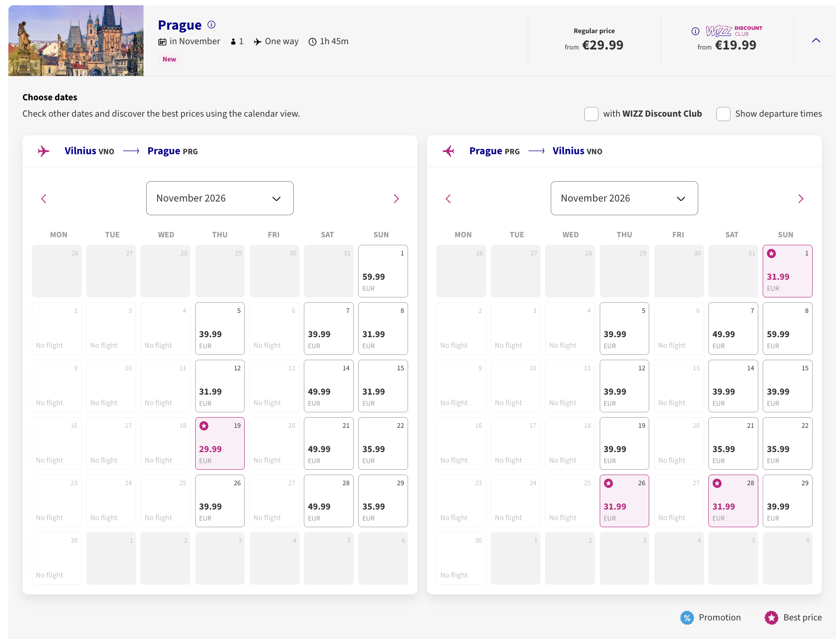840x639 pixels.
Task: Select outbound November 19 at 29.99 EUR
Action: pos(220,443)
